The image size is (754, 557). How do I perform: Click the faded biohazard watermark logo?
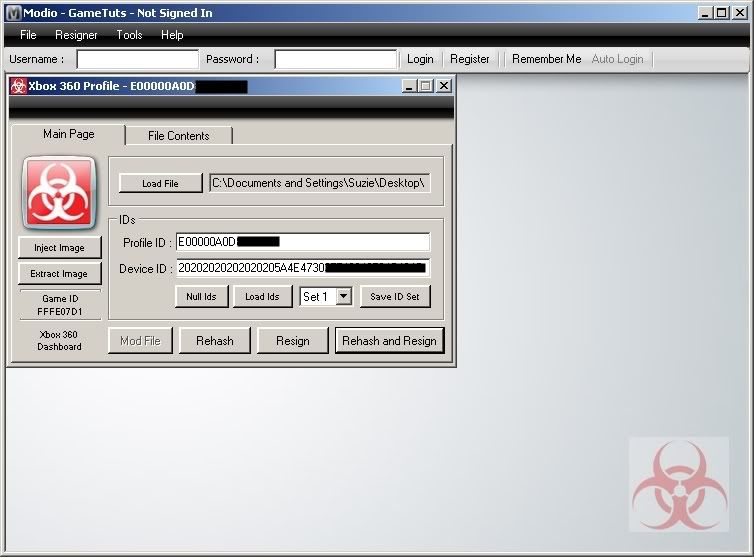678,484
